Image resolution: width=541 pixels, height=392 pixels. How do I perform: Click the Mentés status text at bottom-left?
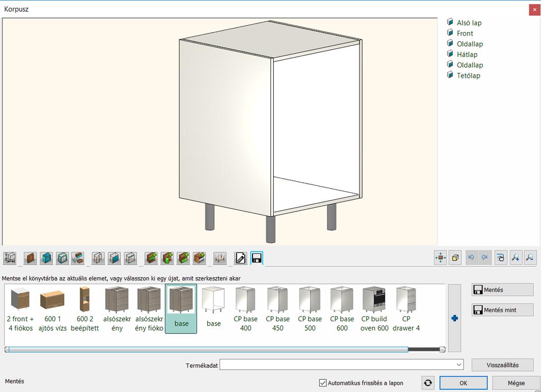click(14, 381)
